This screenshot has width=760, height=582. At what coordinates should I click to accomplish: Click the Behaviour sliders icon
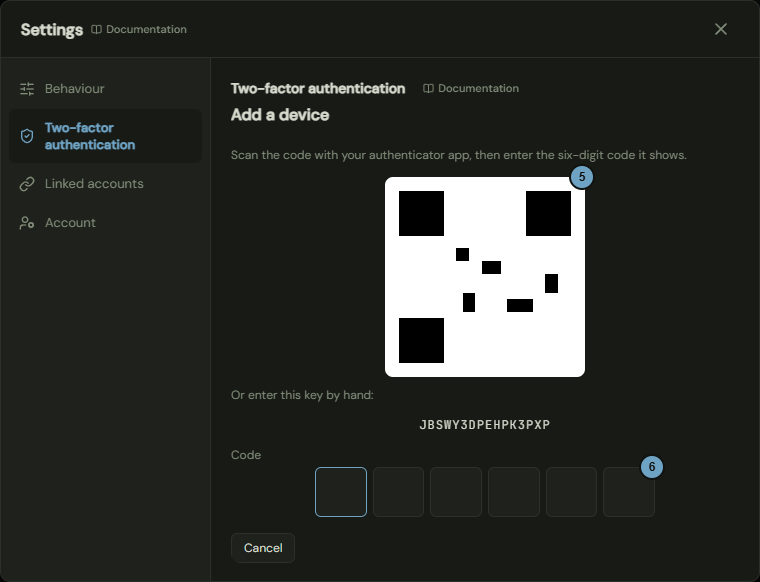coord(27,89)
